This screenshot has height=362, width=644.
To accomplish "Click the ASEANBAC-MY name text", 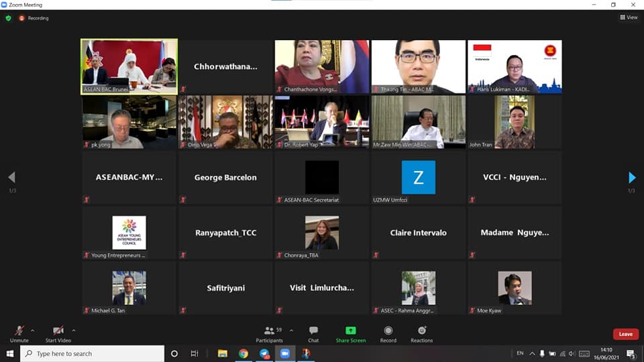I will tap(129, 177).
